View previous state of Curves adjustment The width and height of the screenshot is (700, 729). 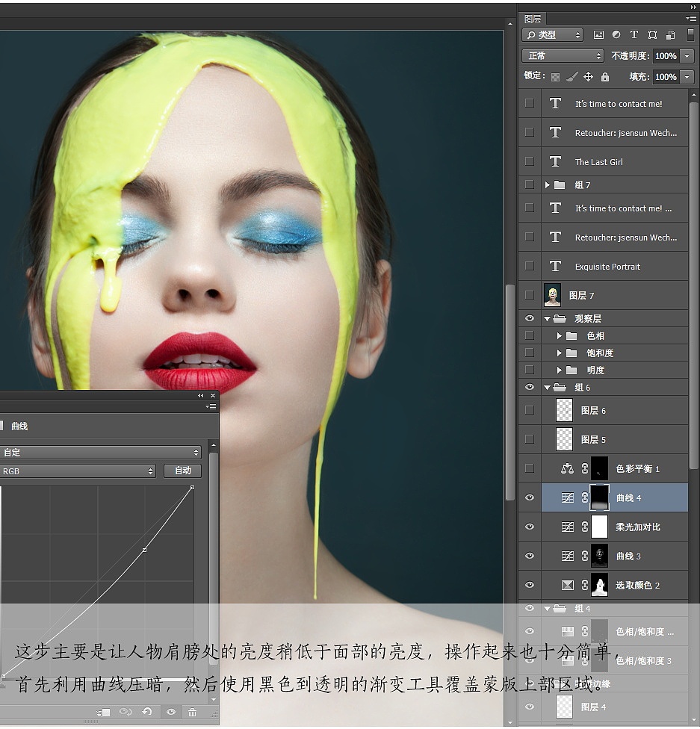pyautogui.click(x=125, y=712)
